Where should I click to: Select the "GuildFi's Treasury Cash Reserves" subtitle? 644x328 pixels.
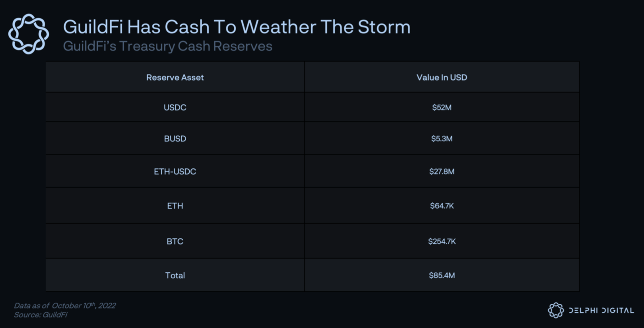pos(167,46)
